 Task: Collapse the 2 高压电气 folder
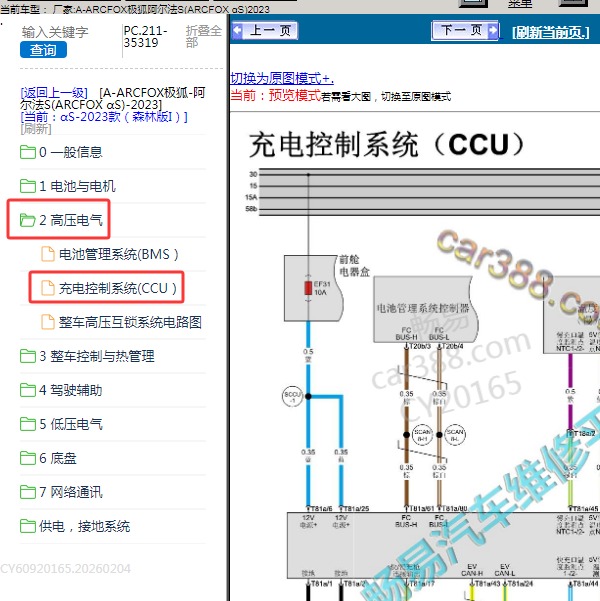71,220
